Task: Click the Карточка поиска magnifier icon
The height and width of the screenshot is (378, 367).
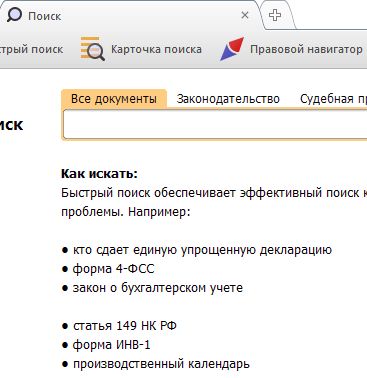Action: [93, 49]
